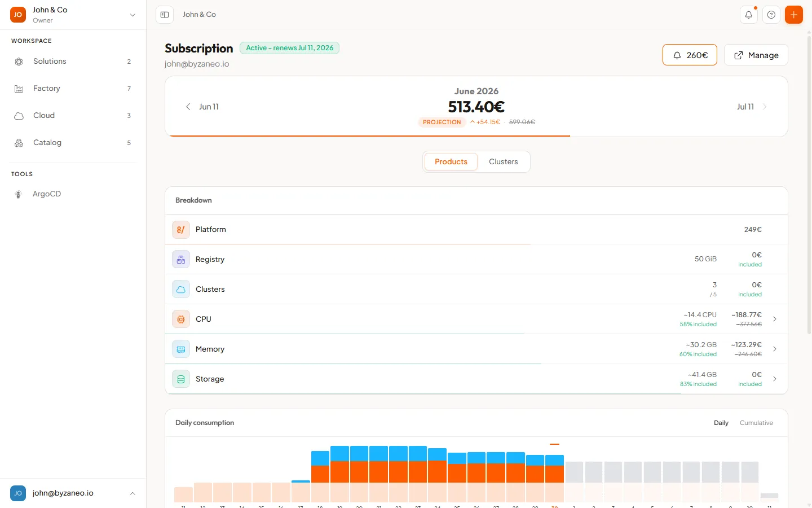The width and height of the screenshot is (812, 508).
Task: Expand john@byzaneo.io user menu chevron
Action: pyautogui.click(x=133, y=493)
